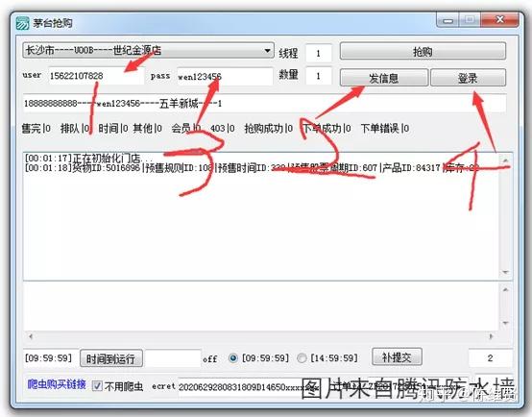532x417 pixels.
Task: Click the upper log scrollbar down arrow
Action: pyautogui.click(x=505, y=272)
